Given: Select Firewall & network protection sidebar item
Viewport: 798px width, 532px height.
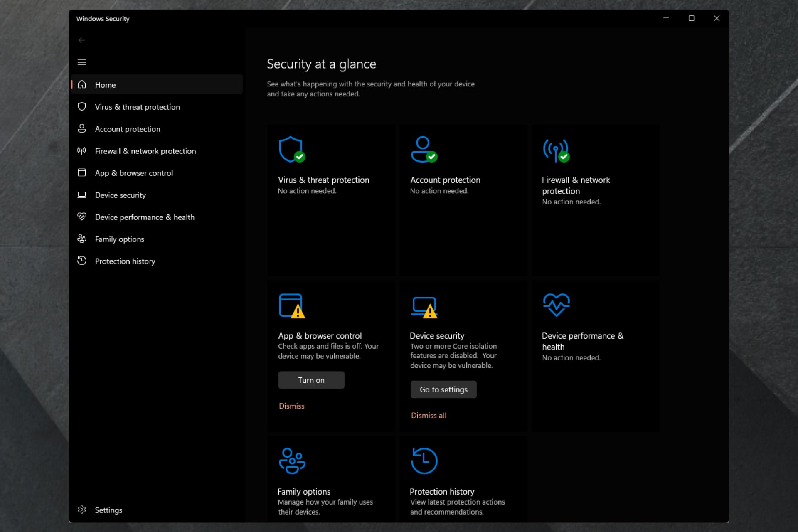Looking at the screenshot, I should click(157, 151).
